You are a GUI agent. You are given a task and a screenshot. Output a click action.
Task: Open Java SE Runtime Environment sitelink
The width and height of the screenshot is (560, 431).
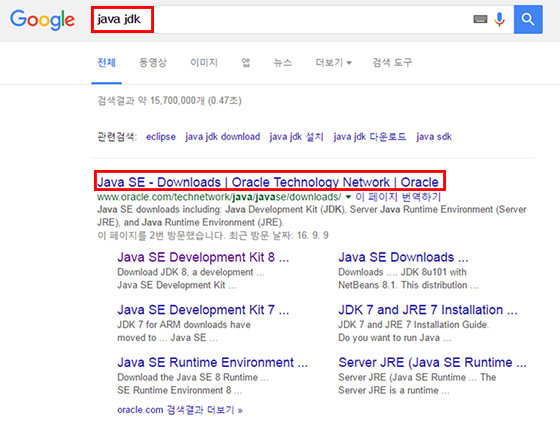[x=212, y=362]
